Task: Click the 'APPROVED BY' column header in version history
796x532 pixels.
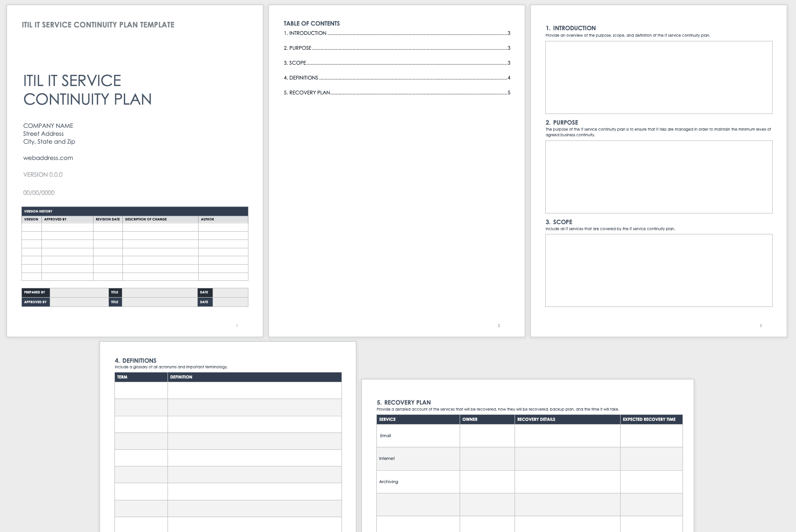Action: coord(67,219)
